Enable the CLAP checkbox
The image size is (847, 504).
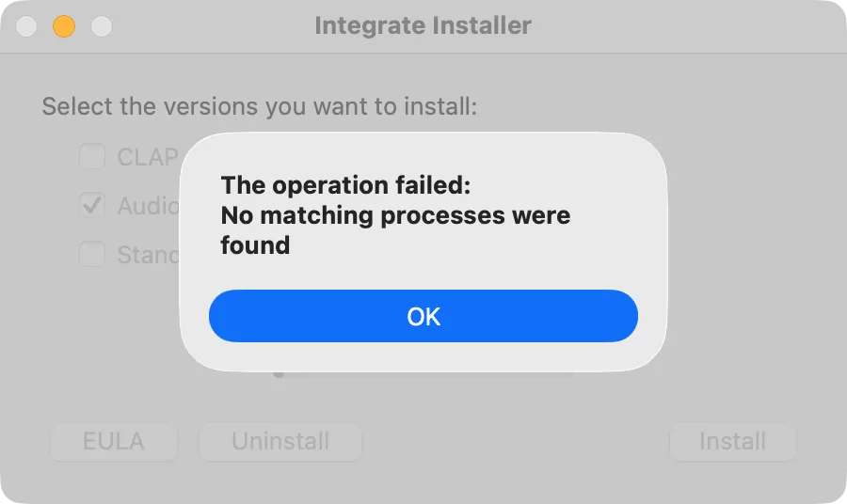[92, 156]
